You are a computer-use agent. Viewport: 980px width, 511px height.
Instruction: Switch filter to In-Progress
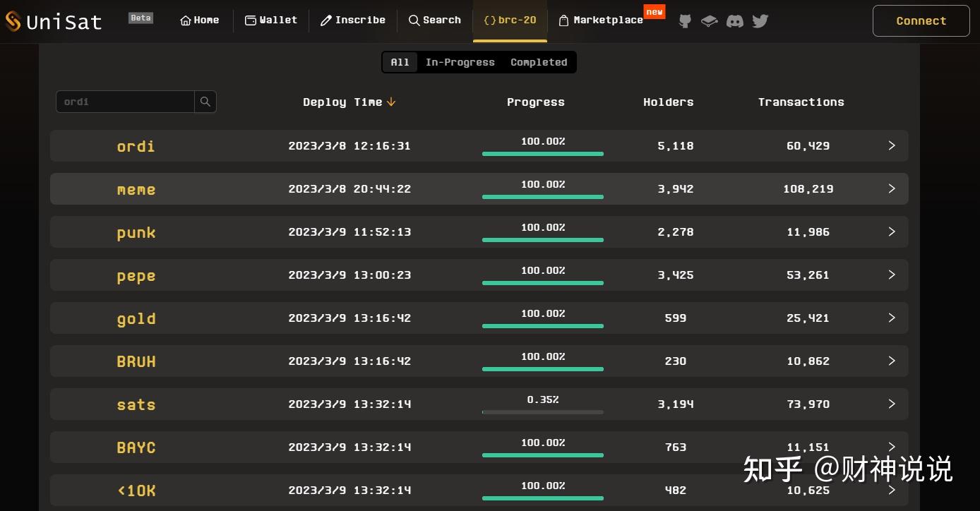460,62
